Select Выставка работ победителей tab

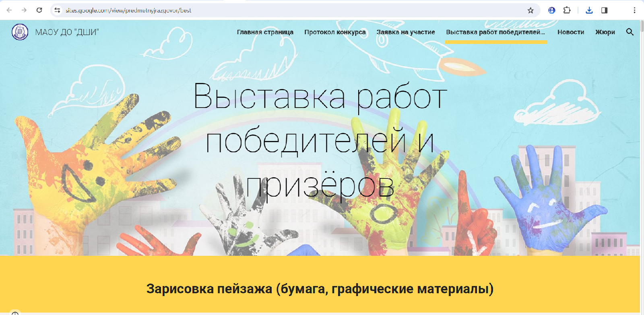tap(495, 32)
